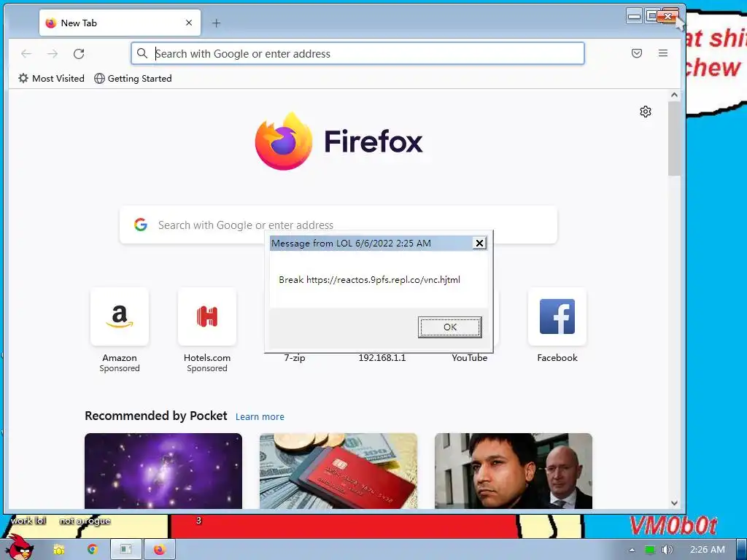747x560 pixels.
Task: Click the Break URL message text
Action: (x=369, y=279)
